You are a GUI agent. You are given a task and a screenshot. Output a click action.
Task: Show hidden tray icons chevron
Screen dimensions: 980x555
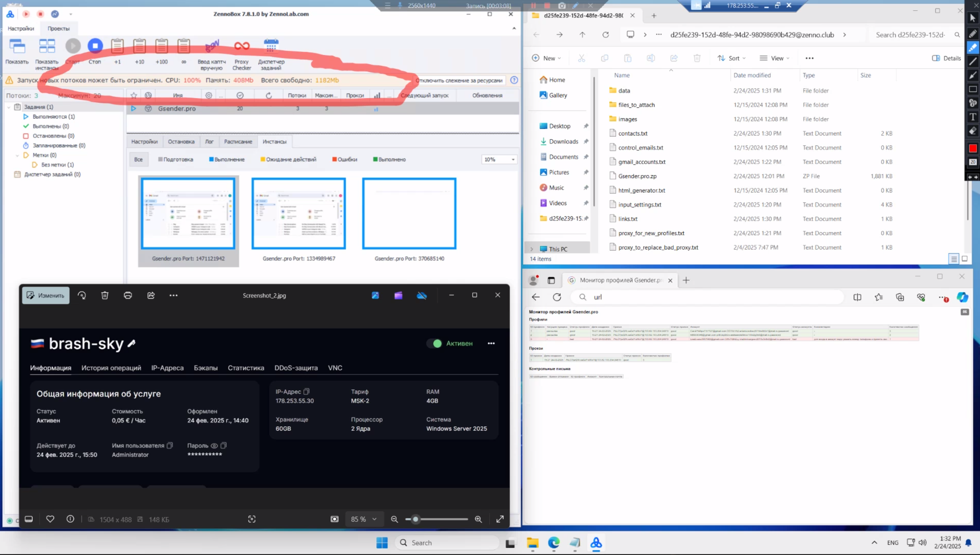pyautogui.click(x=874, y=542)
